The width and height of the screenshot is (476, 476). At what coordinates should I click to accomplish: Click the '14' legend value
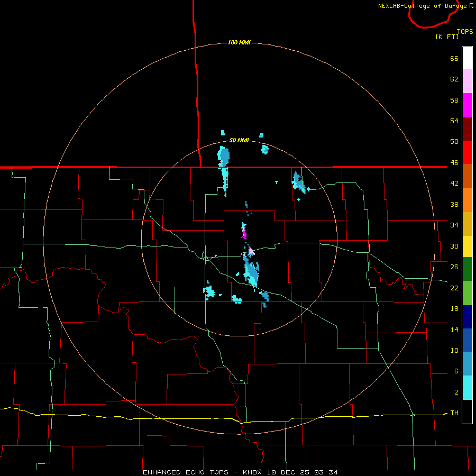pyautogui.click(x=454, y=329)
